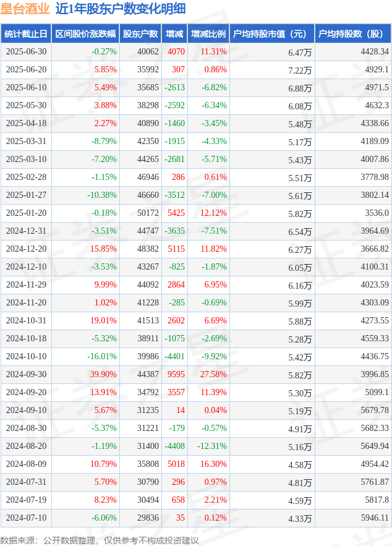
Task: Click the -12.31% change ratio cell
Action: pyautogui.click(x=212, y=446)
